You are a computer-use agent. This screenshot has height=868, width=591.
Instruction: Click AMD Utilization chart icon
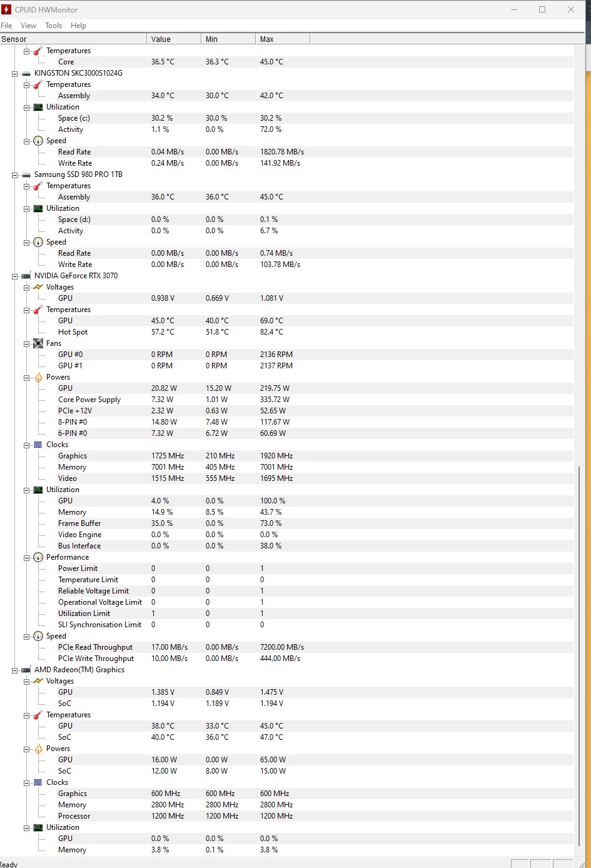tap(38, 827)
